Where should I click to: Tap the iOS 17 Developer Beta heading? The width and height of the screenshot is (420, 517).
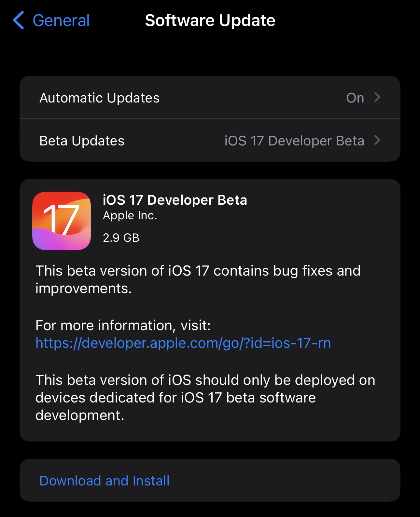click(175, 200)
